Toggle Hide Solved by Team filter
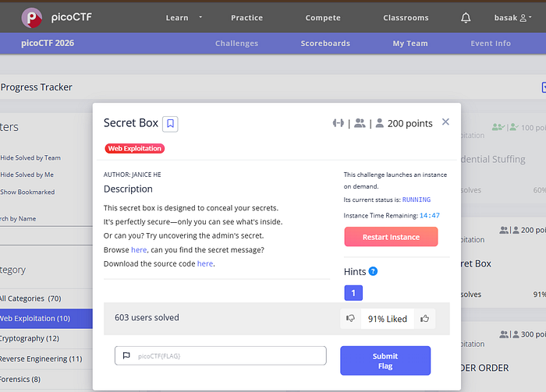546x392 pixels. point(30,158)
